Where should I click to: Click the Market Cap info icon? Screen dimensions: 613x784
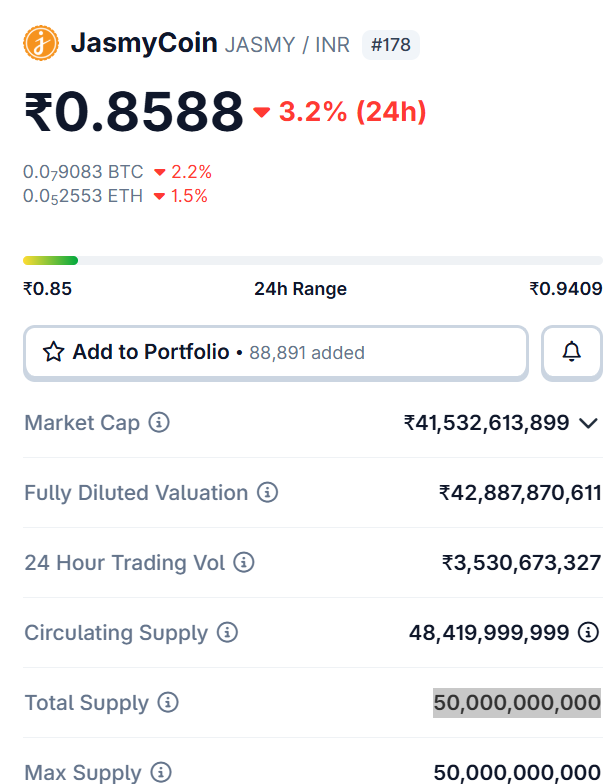pos(159,423)
